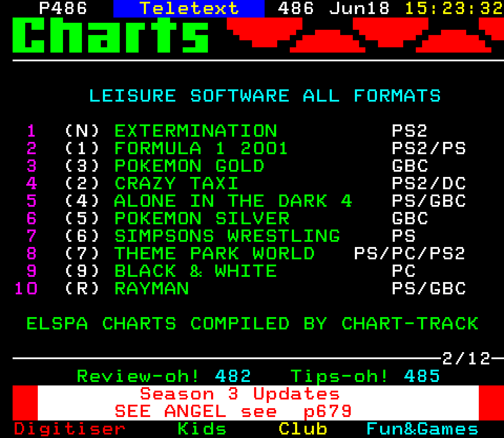
Task: Select chart entry ALONE IN THE DARK 4
Action: click(233, 201)
